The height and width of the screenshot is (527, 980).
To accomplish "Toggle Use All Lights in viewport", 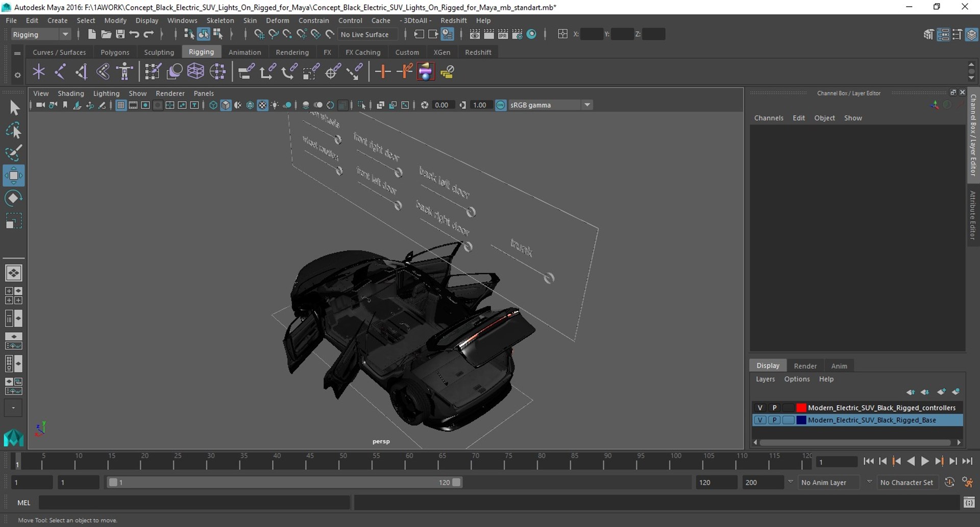I will [275, 105].
